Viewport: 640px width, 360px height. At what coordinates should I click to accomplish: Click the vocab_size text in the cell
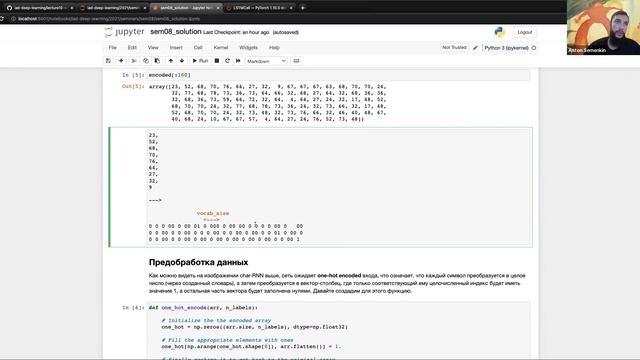pyautogui.click(x=213, y=213)
